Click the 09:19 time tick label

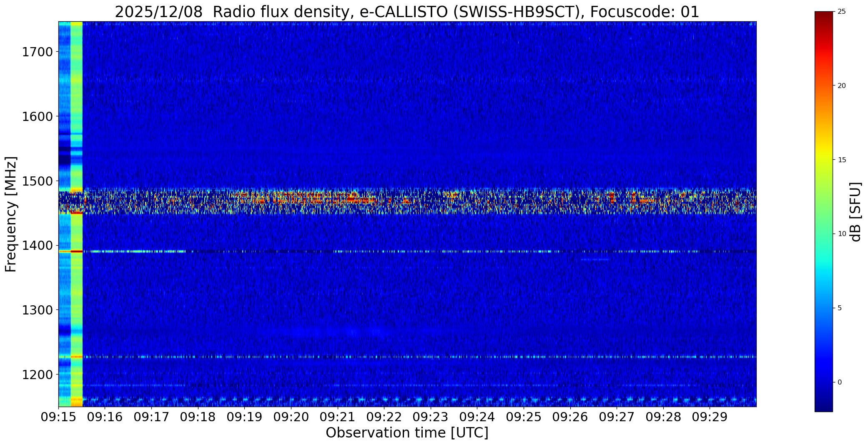tap(244, 417)
